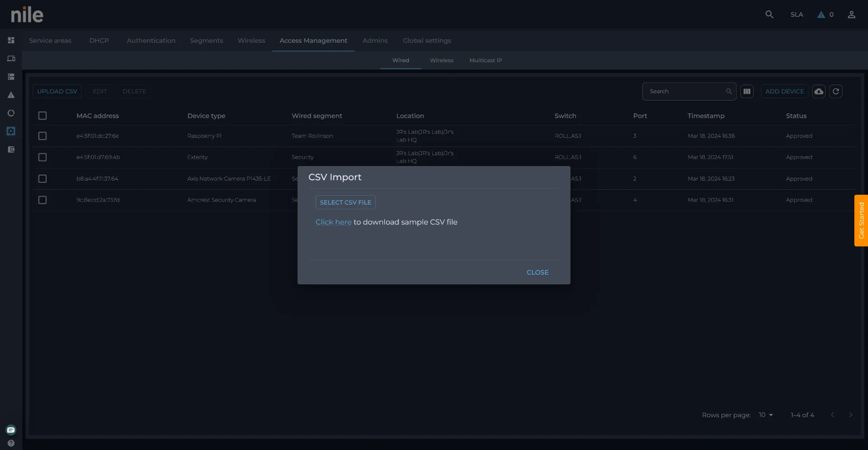Click the alerts triangle icon in header
The width and height of the screenshot is (868, 450).
pyautogui.click(x=821, y=15)
